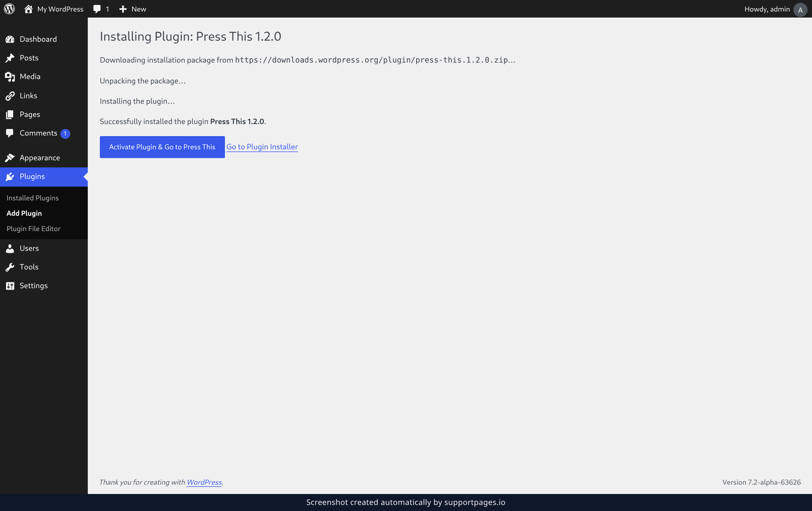This screenshot has height=511, width=812.
Task: Select the Add Plugin submenu item
Action: (24, 213)
